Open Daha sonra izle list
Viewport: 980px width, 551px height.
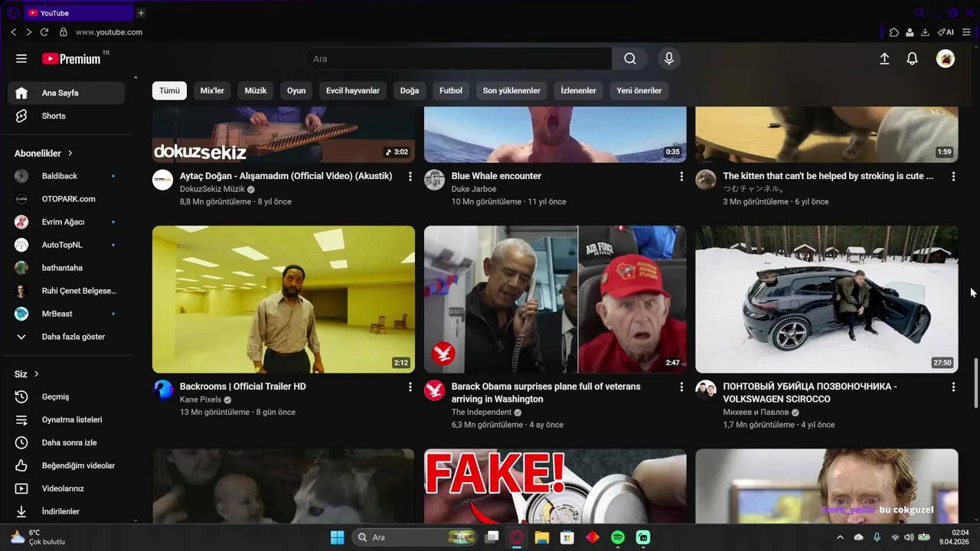66,442
